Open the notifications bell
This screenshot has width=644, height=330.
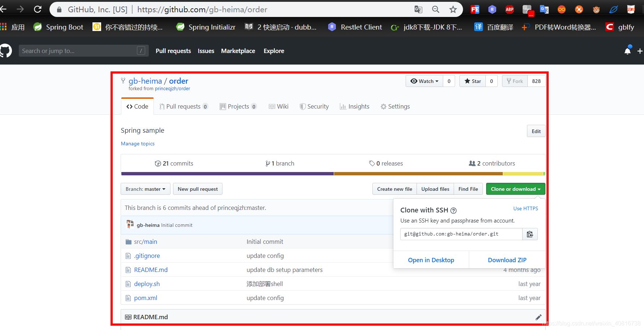tap(628, 50)
